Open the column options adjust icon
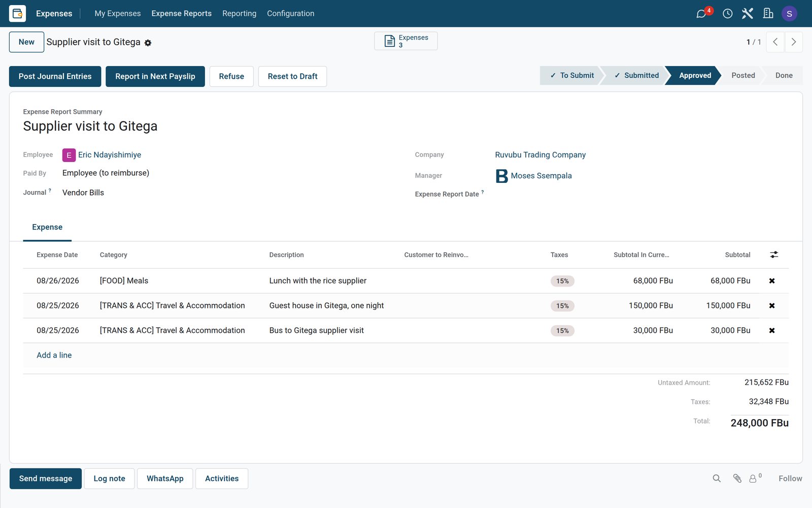 click(774, 255)
